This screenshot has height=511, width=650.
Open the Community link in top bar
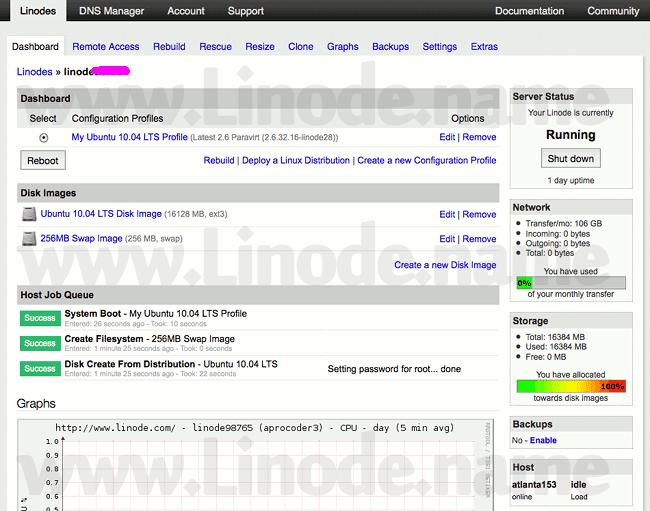pos(613,11)
